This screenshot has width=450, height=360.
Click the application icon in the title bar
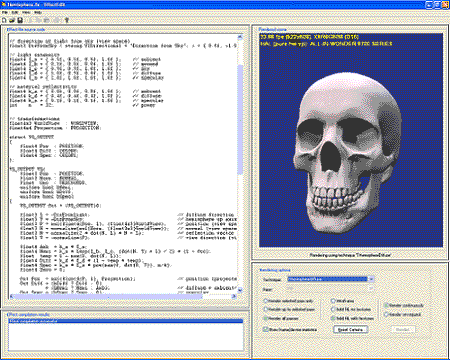pos(4,5)
